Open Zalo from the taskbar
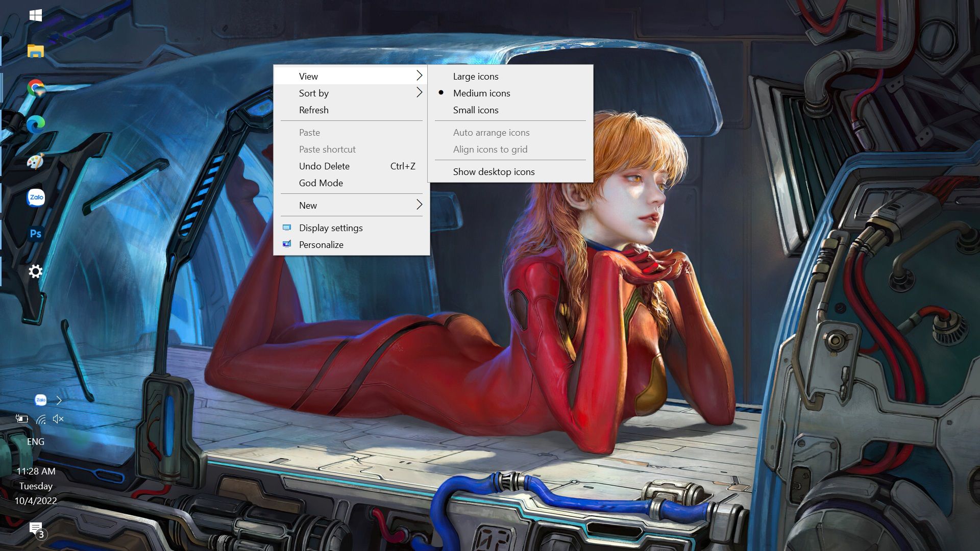 [x=36, y=197]
